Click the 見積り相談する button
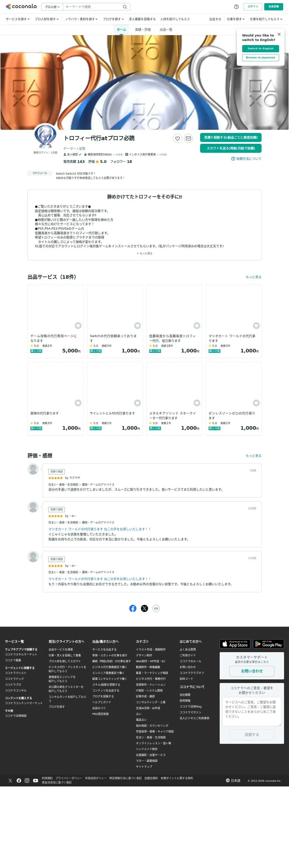 [230, 137]
